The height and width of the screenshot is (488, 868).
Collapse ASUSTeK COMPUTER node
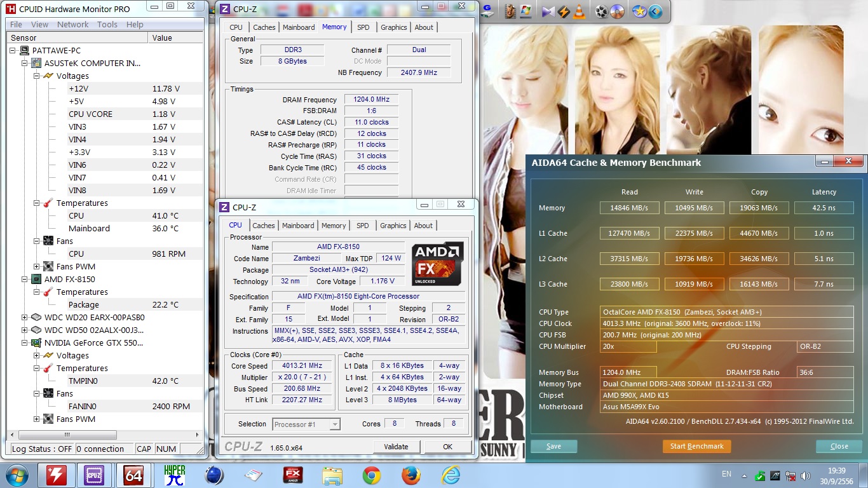[25, 64]
